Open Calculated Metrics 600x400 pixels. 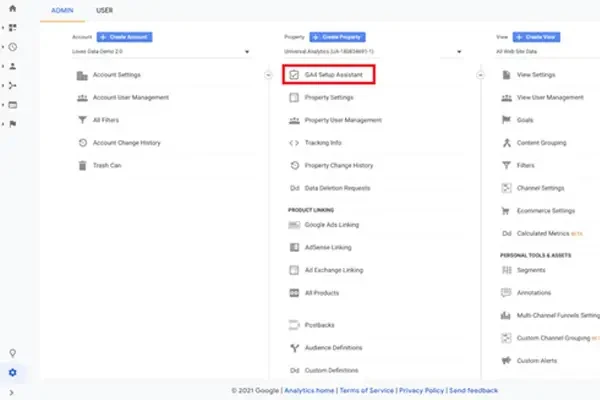[543, 233]
